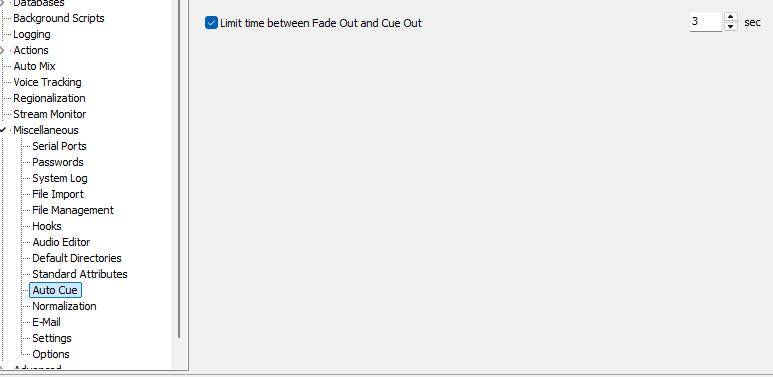Image resolution: width=773 pixels, height=377 pixels.
Task: Decrease the seconds value with down arrow
Action: pos(731,27)
